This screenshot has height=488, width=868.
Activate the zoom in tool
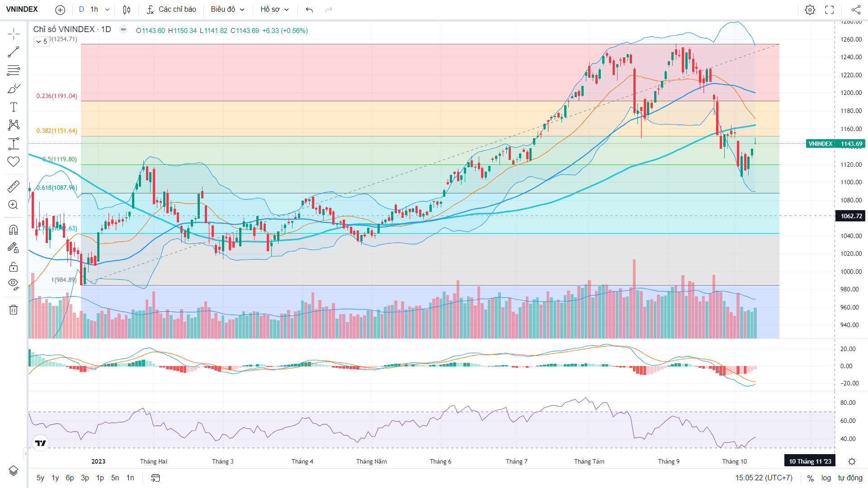[14, 205]
